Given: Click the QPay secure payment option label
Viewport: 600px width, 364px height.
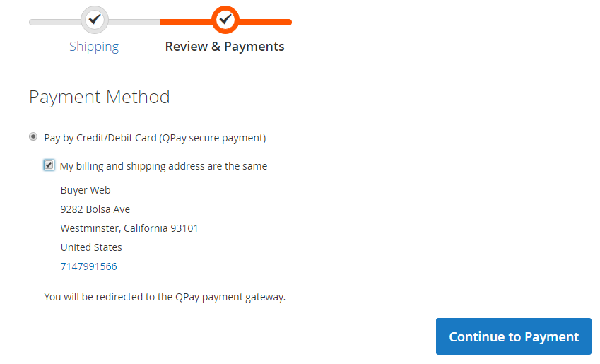Looking at the screenshot, I should pyautogui.click(x=155, y=138).
